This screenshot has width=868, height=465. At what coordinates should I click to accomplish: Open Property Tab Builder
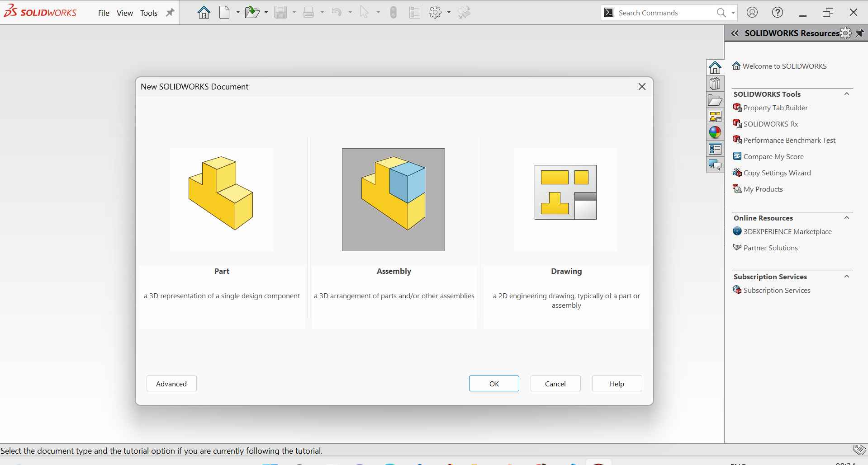click(770, 108)
